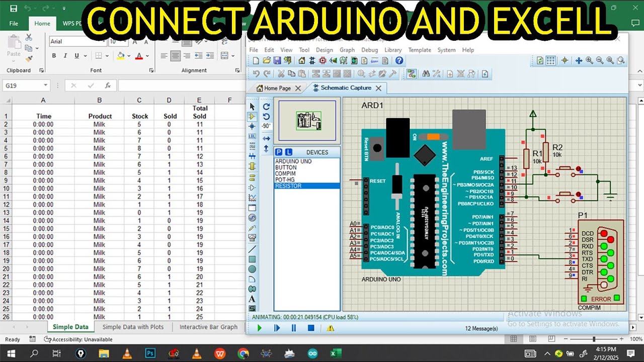Open the fill color dropdown arrow in Excel
644x362 pixels.
(129, 56)
